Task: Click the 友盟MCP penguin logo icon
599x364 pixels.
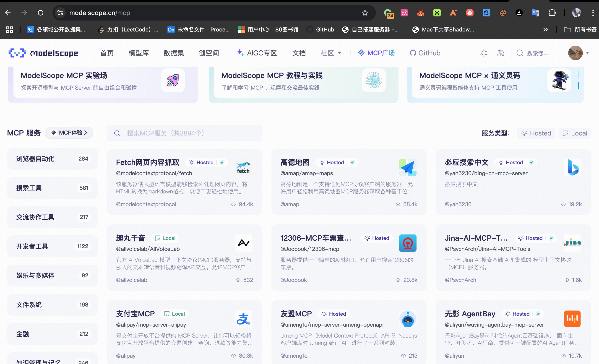Action: tap(408, 319)
